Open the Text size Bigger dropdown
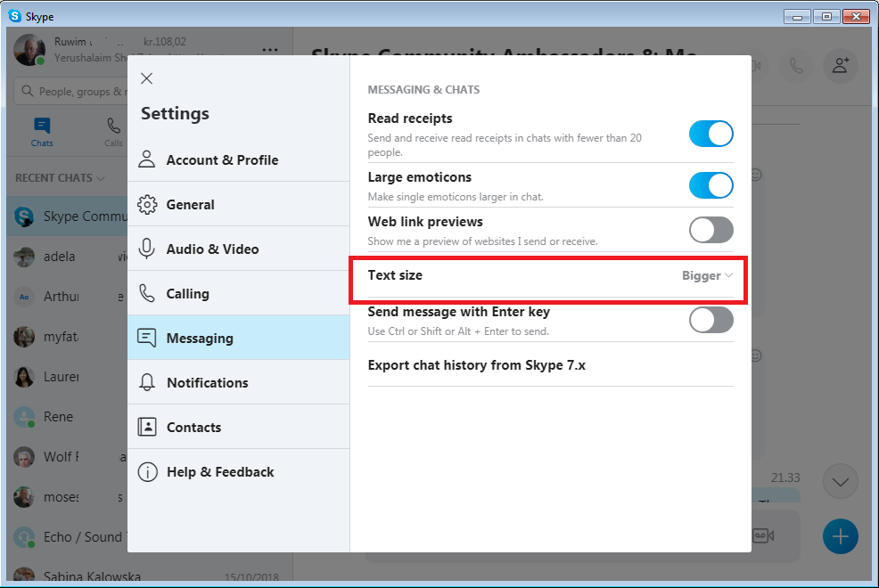The height and width of the screenshot is (588, 879). coord(708,275)
